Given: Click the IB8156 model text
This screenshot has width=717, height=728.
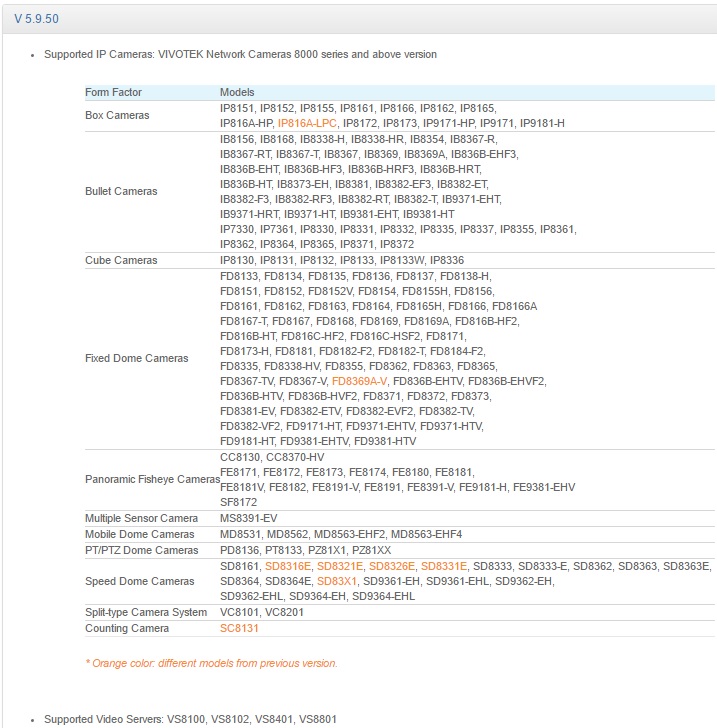Looking at the screenshot, I should 237,140.
